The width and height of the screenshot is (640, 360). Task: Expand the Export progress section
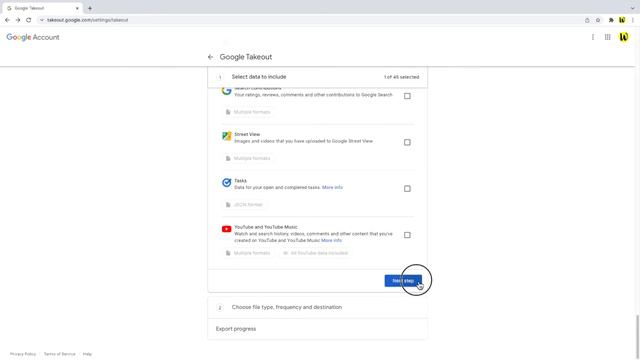coord(318,329)
